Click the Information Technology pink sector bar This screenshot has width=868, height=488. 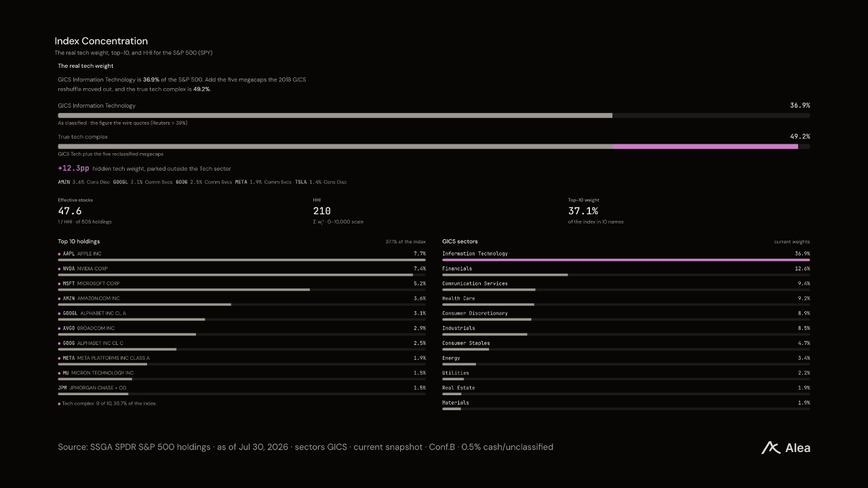point(626,260)
